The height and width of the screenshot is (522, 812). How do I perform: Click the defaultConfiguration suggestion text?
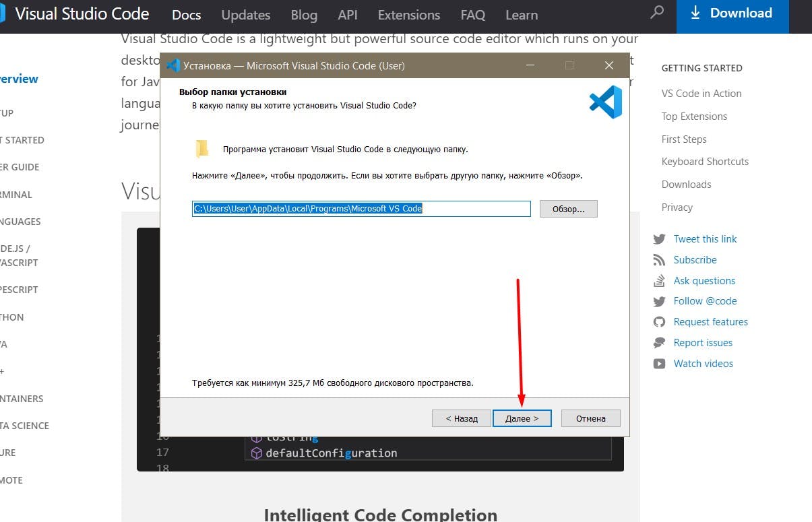(332, 453)
